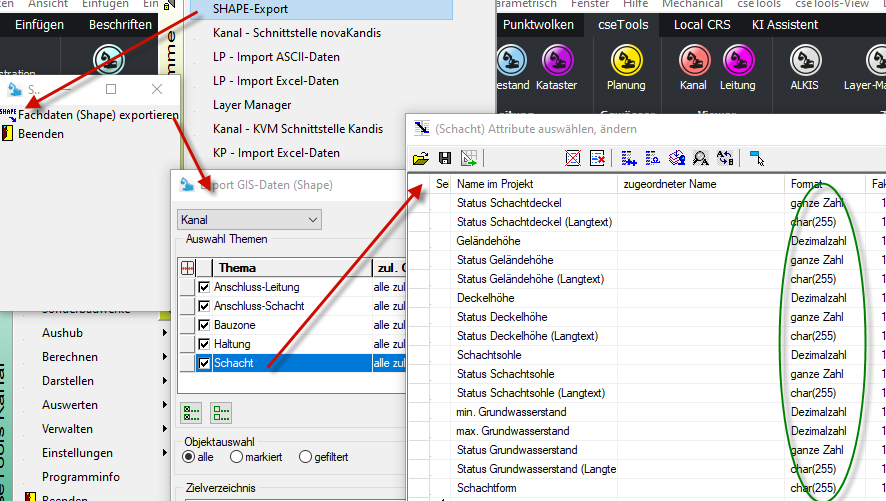Click 'Fachdaten (Shape) exportieren' entry

coord(98,116)
